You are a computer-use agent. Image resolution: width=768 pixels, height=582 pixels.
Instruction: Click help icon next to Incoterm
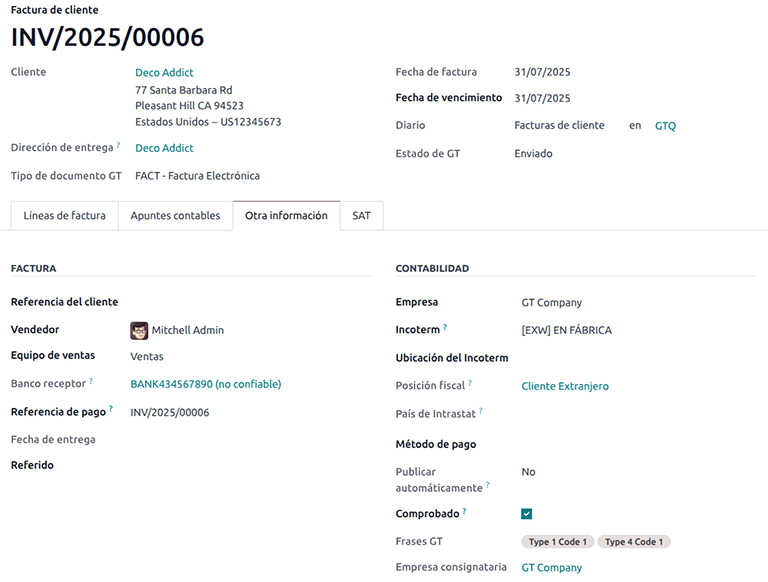point(445,327)
